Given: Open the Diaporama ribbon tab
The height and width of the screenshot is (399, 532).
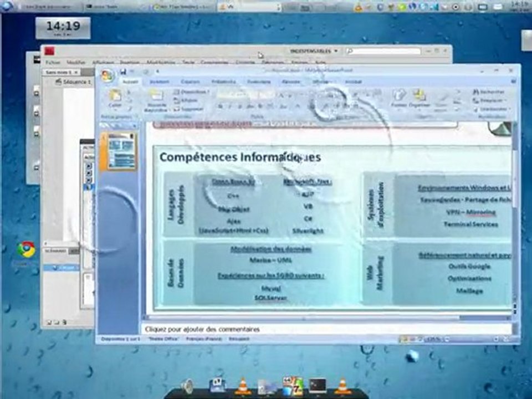Looking at the screenshot, I should click(259, 82).
